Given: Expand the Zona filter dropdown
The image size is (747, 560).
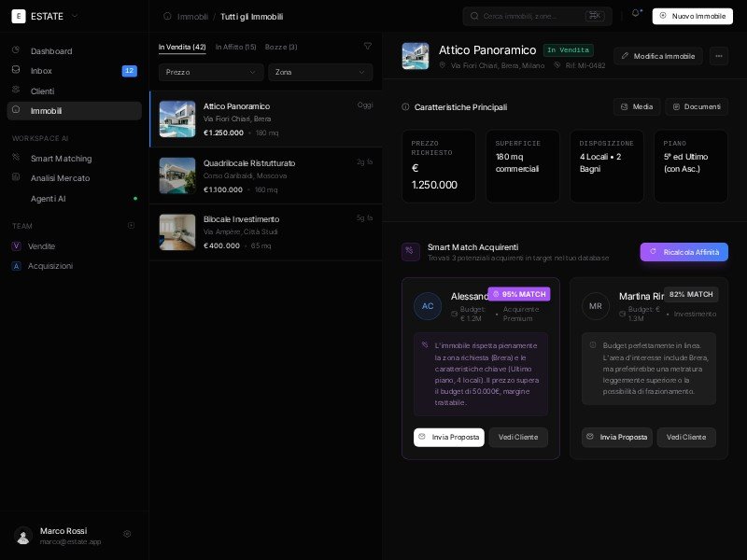Looking at the screenshot, I should (x=320, y=72).
